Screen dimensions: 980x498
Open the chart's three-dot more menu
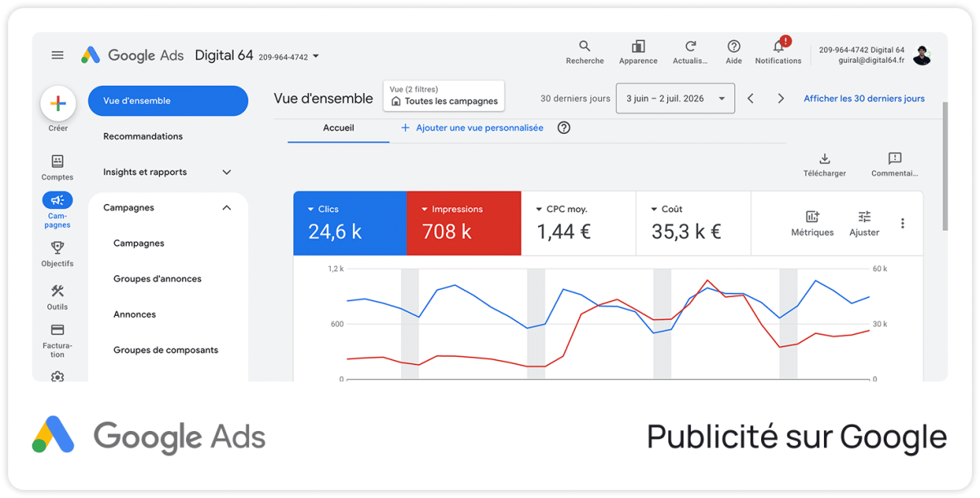point(902,223)
